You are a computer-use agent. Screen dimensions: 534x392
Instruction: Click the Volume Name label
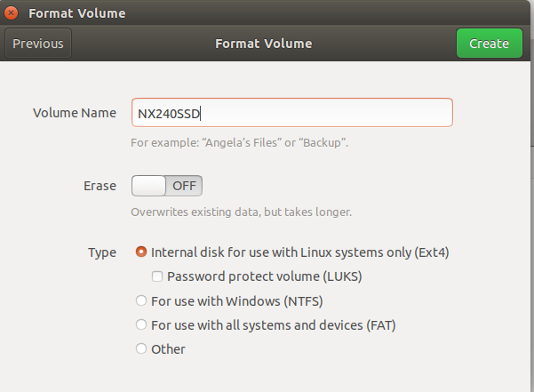tap(75, 113)
